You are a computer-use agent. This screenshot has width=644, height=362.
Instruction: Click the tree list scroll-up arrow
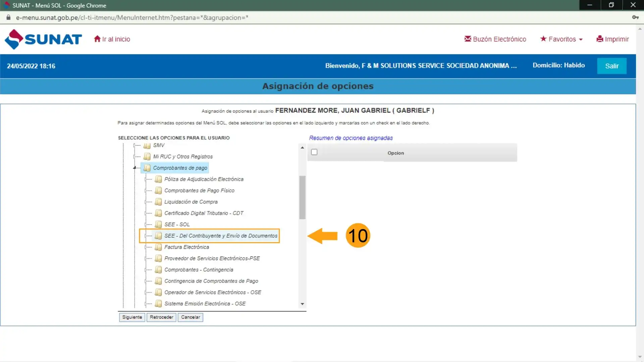[302, 147]
